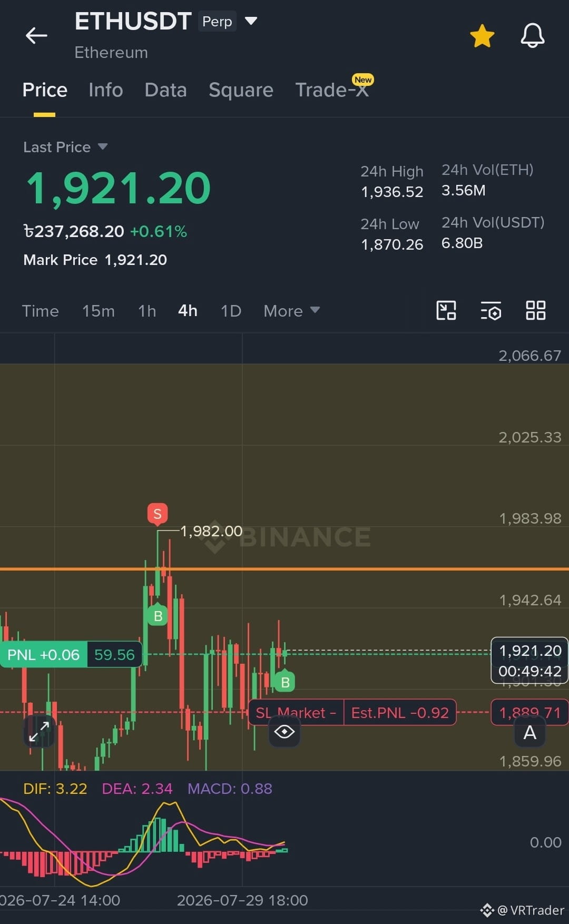This screenshot has width=569, height=924.
Task: Tap the PNL +0.06 position label
Action: coord(43,655)
